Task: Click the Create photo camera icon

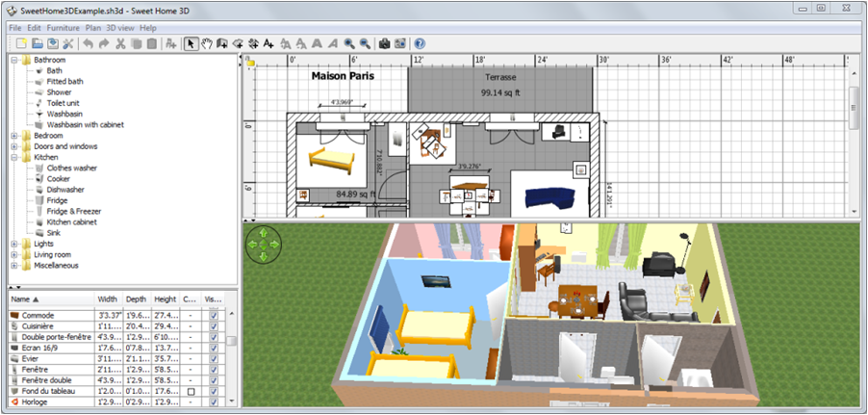Action: (384, 43)
